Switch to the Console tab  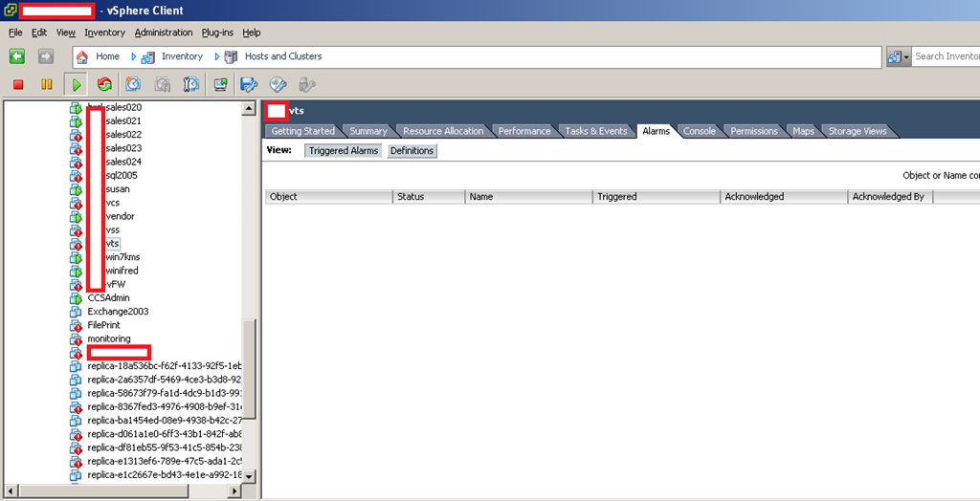click(699, 131)
